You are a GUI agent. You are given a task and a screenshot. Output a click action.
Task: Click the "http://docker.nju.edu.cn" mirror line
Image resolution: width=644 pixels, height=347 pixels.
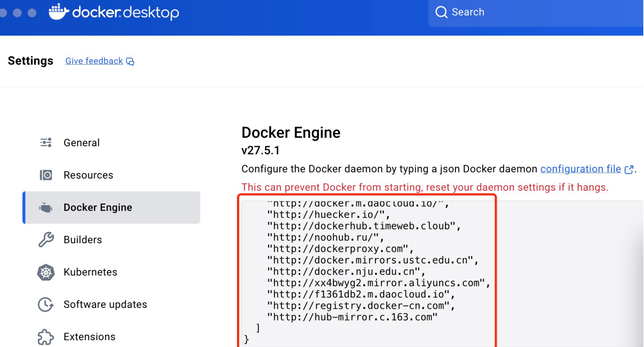tap(346, 271)
